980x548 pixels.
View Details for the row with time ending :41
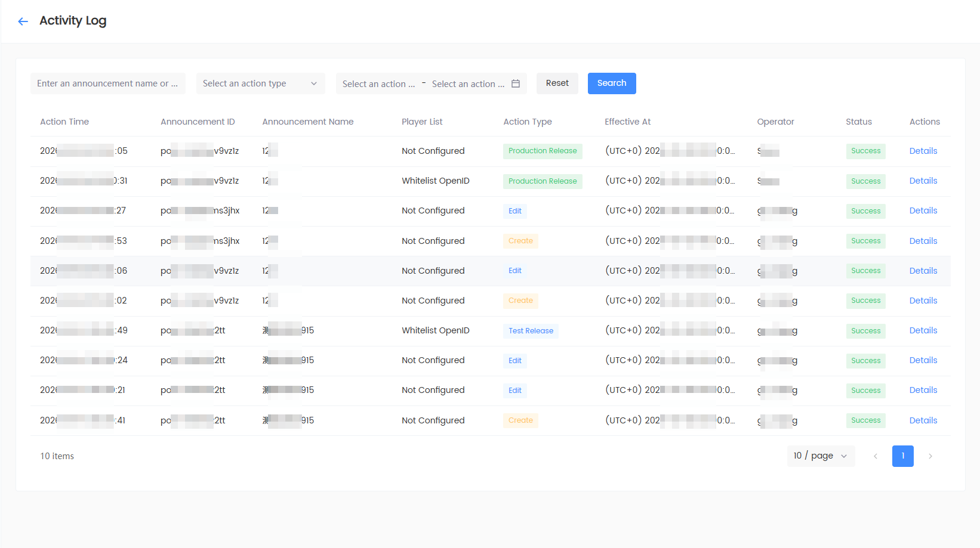pos(923,420)
